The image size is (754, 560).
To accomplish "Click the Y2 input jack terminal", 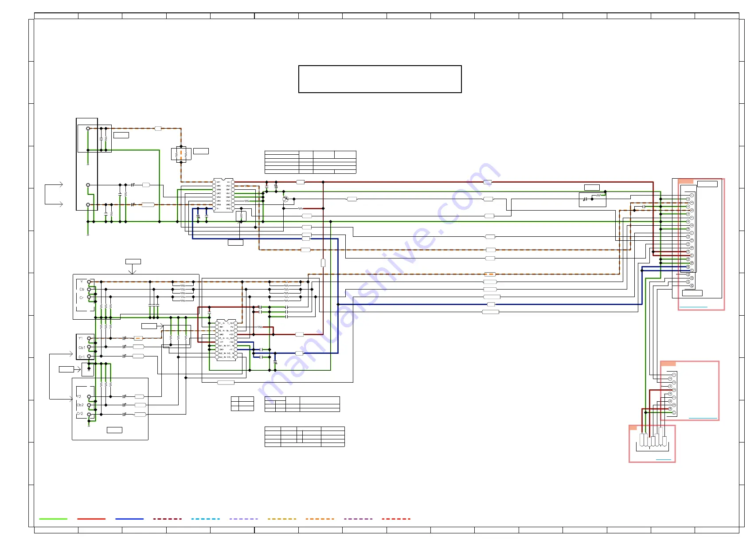I will (89, 397).
